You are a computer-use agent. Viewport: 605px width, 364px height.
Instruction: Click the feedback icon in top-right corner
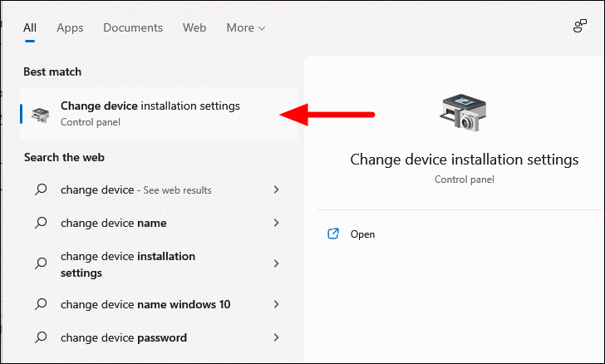click(x=579, y=27)
